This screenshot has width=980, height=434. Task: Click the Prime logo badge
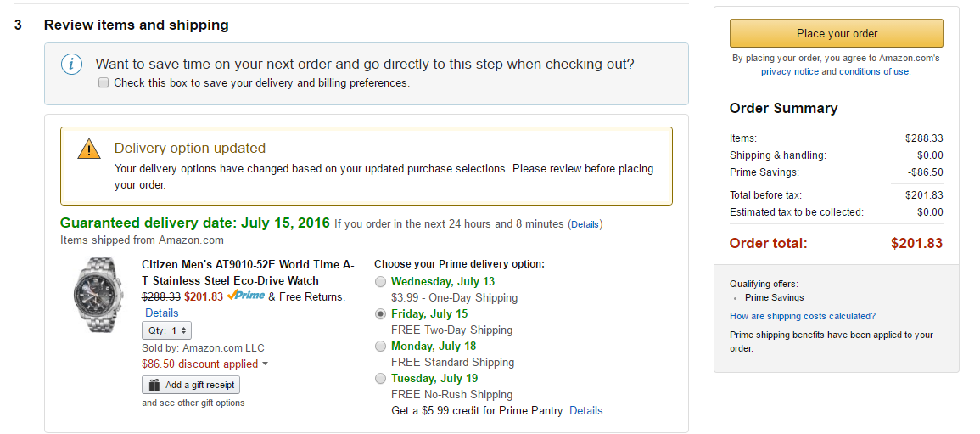coord(246,296)
